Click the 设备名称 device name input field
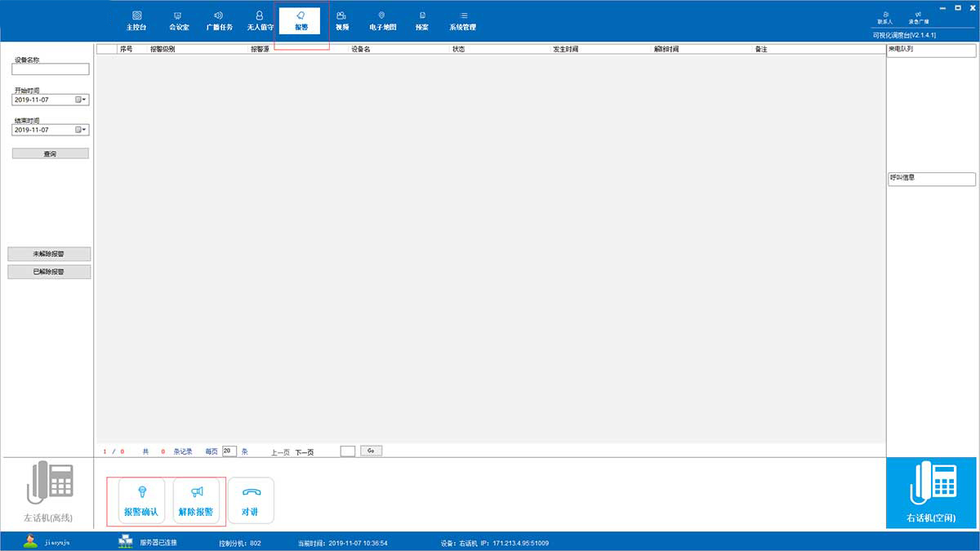The image size is (980, 551). click(50, 69)
